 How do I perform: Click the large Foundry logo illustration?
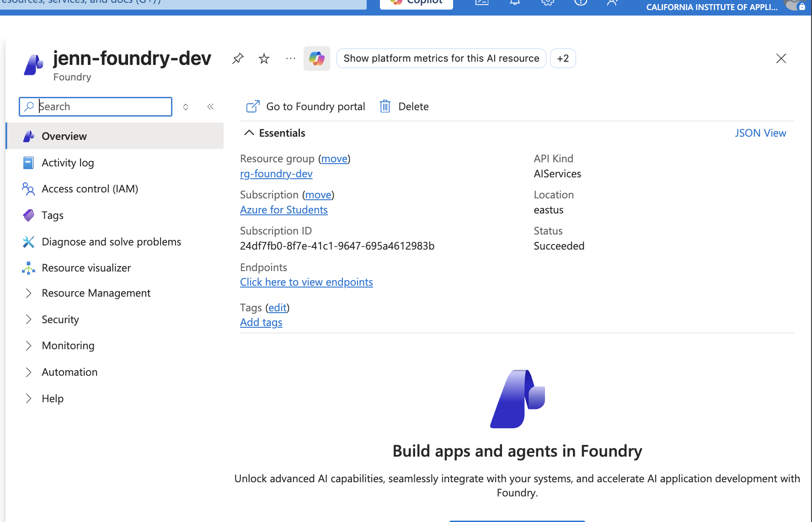(518, 399)
